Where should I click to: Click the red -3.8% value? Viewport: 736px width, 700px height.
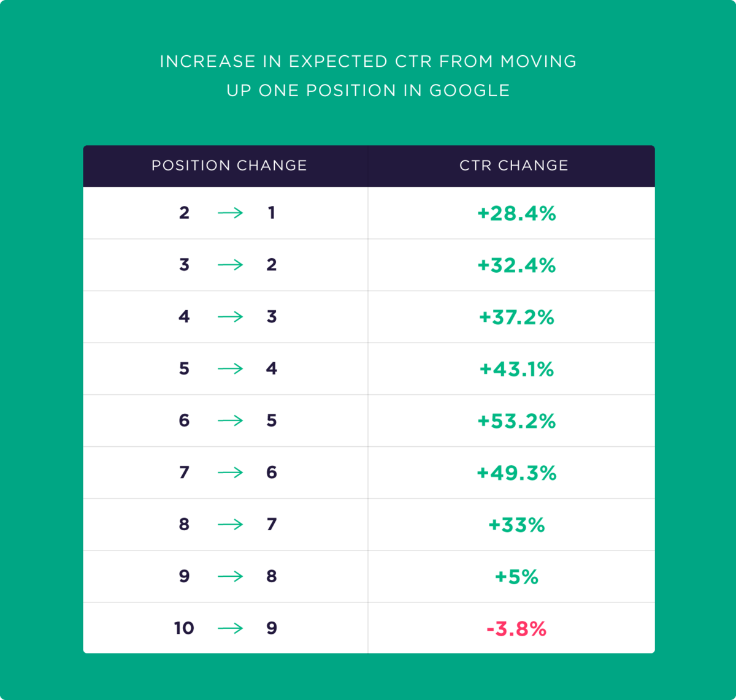point(516,629)
